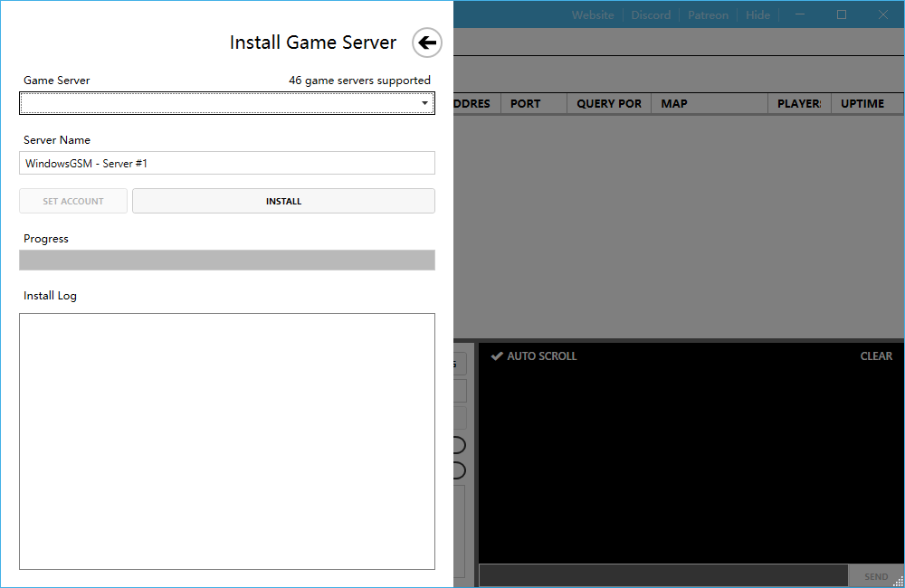Click CLEAR to empty the console output
This screenshot has width=905, height=588.
[x=876, y=356]
